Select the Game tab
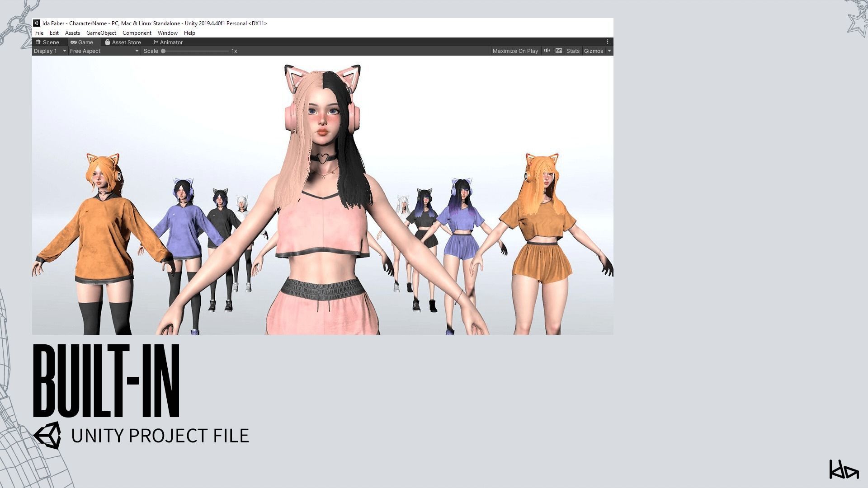 82,42
